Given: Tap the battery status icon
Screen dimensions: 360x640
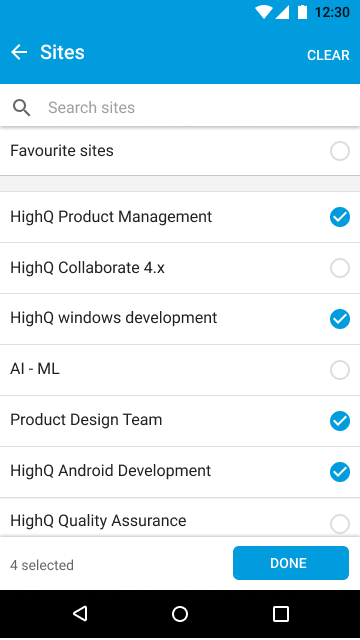Looking at the screenshot, I should point(302,12).
